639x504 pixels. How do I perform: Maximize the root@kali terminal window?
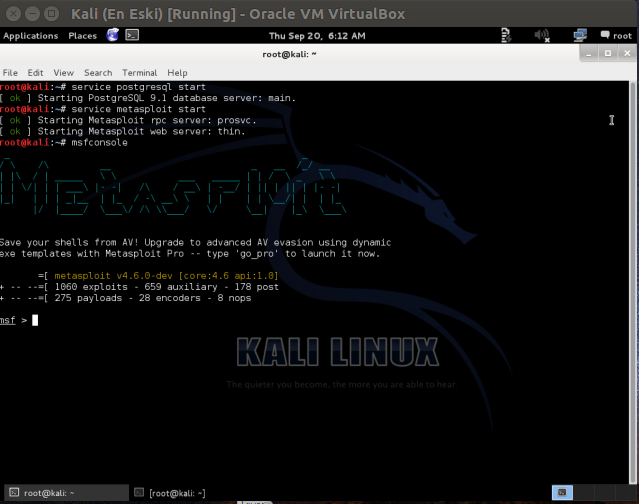tap(608, 53)
